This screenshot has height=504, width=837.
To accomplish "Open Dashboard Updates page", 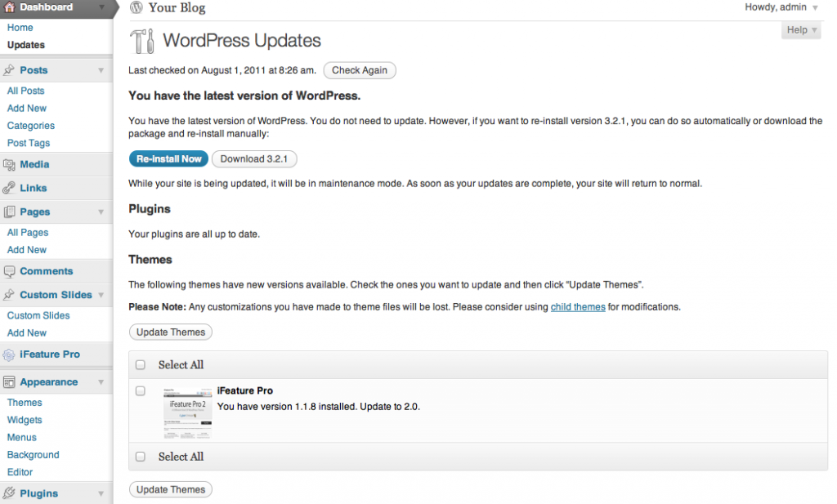I will pyautogui.click(x=25, y=45).
